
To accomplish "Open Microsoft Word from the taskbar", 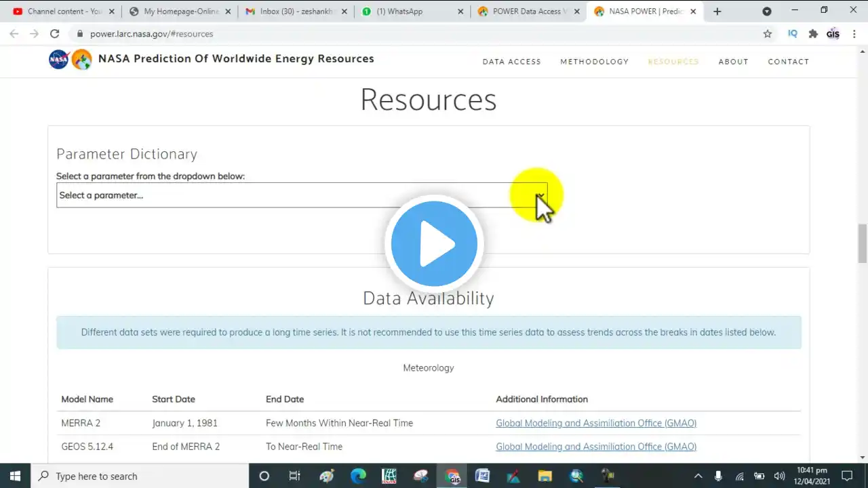I will pyautogui.click(x=482, y=476).
